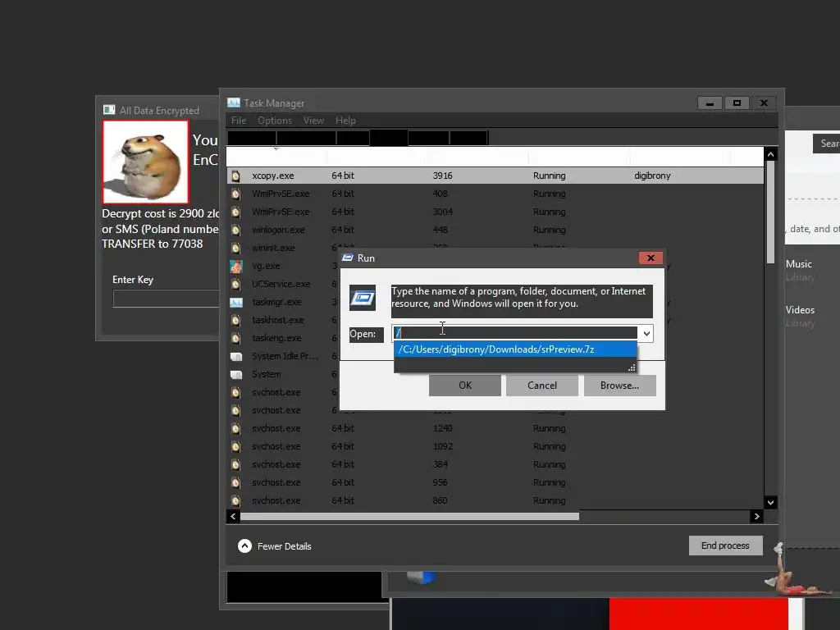This screenshot has width=840, height=630.
Task: Click the taskeng.exe process icon
Action: 235,338
